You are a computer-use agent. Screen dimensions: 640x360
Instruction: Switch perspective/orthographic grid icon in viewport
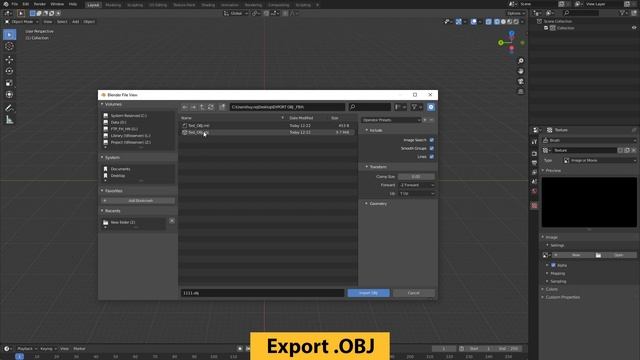(x=521, y=92)
